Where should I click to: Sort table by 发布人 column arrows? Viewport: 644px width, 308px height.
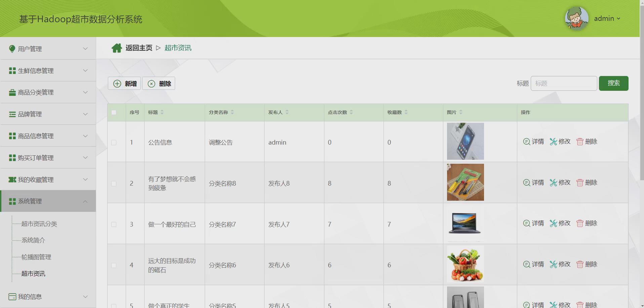(x=287, y=112)
